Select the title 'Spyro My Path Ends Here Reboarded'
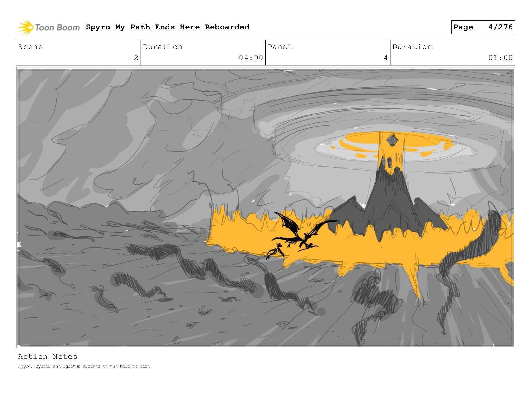Viewport: 532px width, 411px height. tap(168, 27)
